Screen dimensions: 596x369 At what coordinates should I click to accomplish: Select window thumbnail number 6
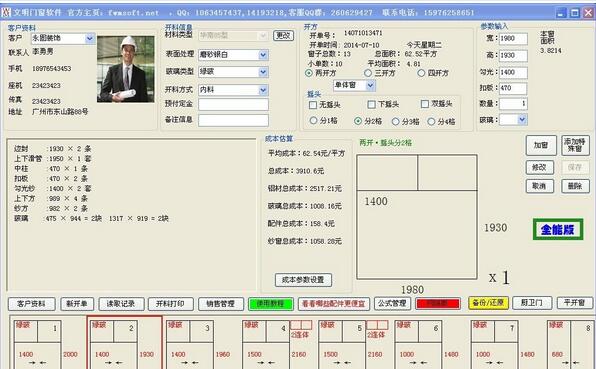click(x=418, y=344)
